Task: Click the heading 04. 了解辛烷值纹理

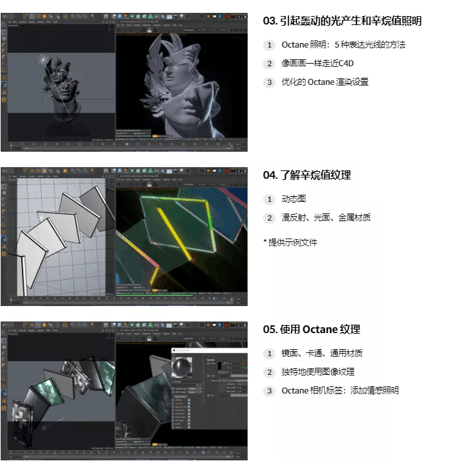Action: pyautogui.click(x=307, y=175)
